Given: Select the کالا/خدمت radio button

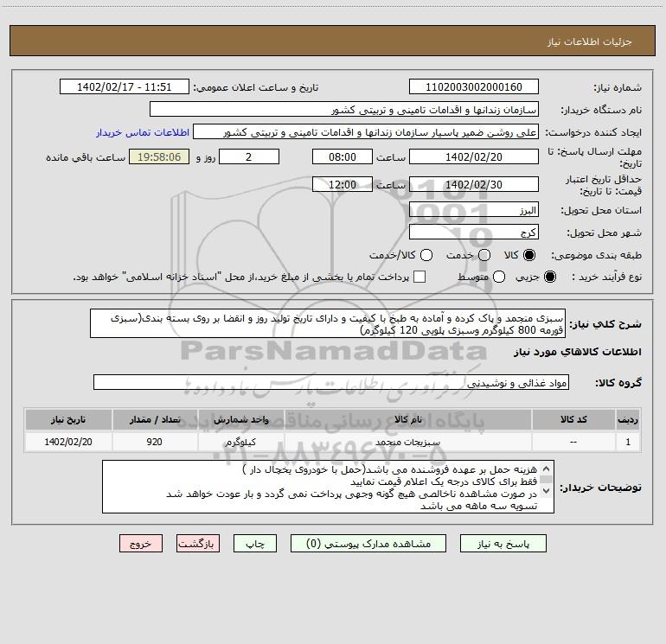Looking at the screenshot, I should click(426, 255).
